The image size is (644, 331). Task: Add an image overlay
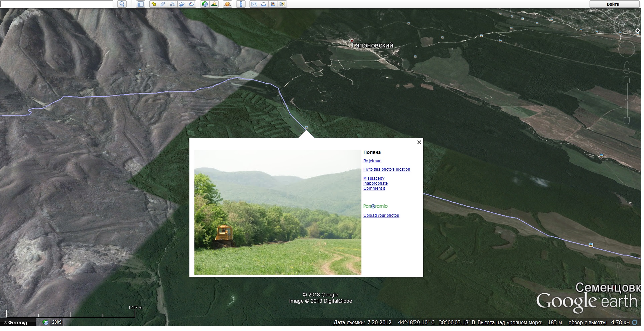pos(182,4)
